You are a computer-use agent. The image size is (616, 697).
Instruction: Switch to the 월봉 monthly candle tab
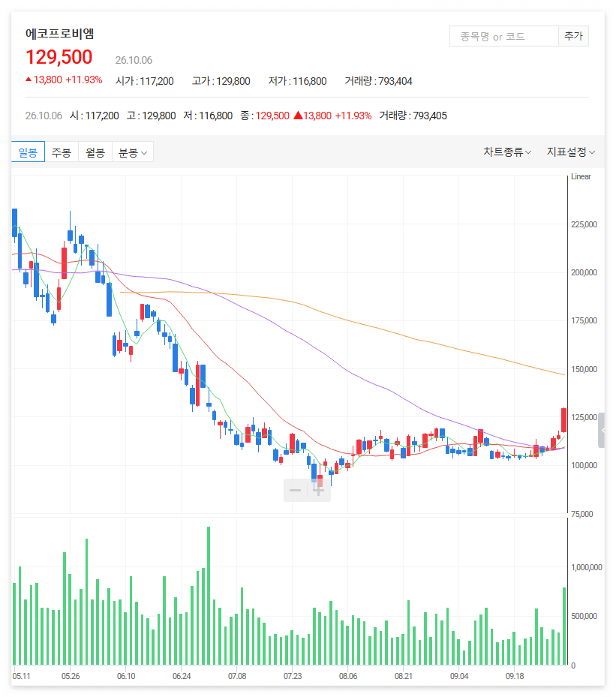(95, 152)
